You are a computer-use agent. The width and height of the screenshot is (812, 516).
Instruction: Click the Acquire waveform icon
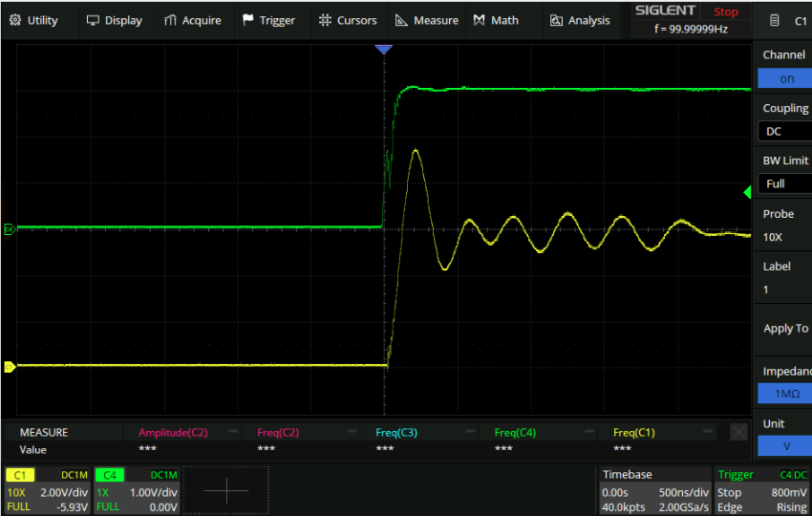[170, 20]
